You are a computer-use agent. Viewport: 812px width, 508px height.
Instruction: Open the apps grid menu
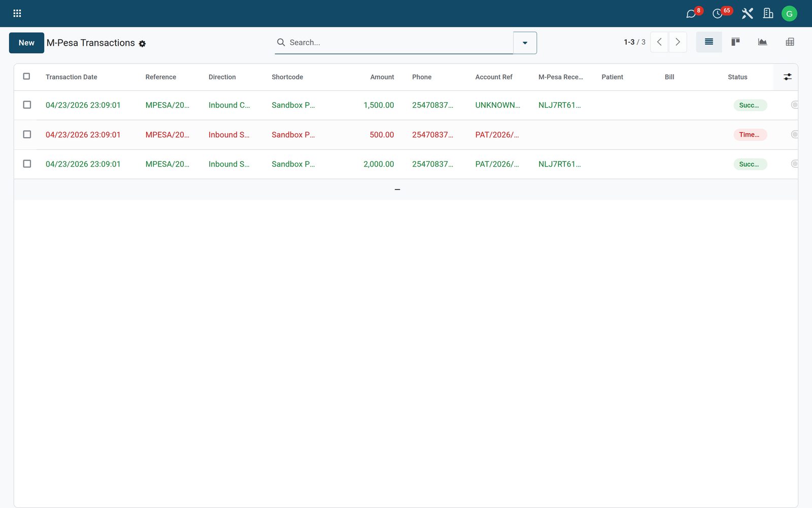point(17,13)
